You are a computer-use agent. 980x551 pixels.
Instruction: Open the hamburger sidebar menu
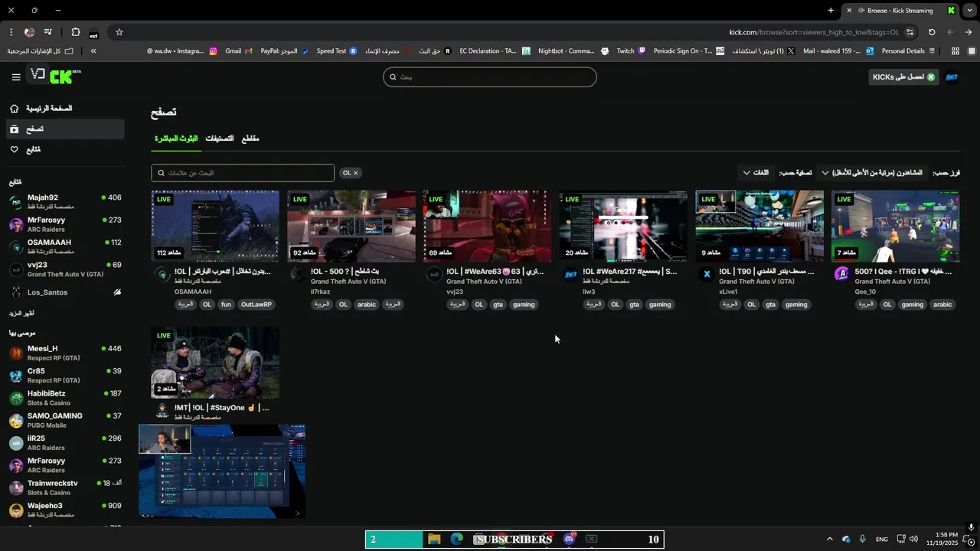16,77
